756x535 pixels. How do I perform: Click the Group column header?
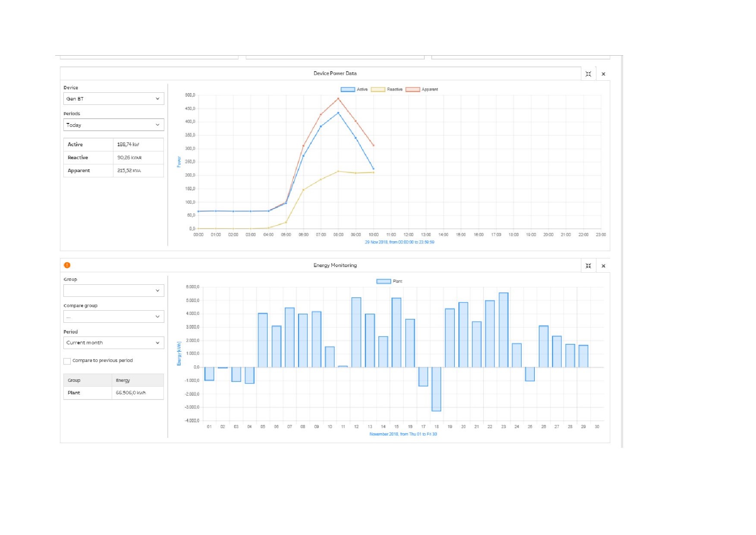coord(88,380)
